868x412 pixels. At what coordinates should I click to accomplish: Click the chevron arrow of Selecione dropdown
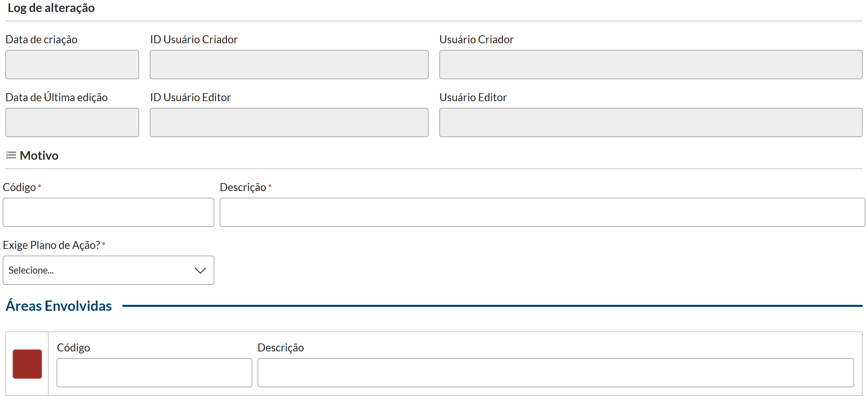click(200, 271)
